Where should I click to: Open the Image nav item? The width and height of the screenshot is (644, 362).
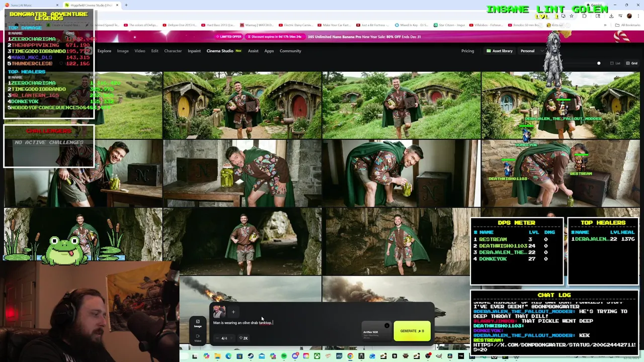coord(123,51)
